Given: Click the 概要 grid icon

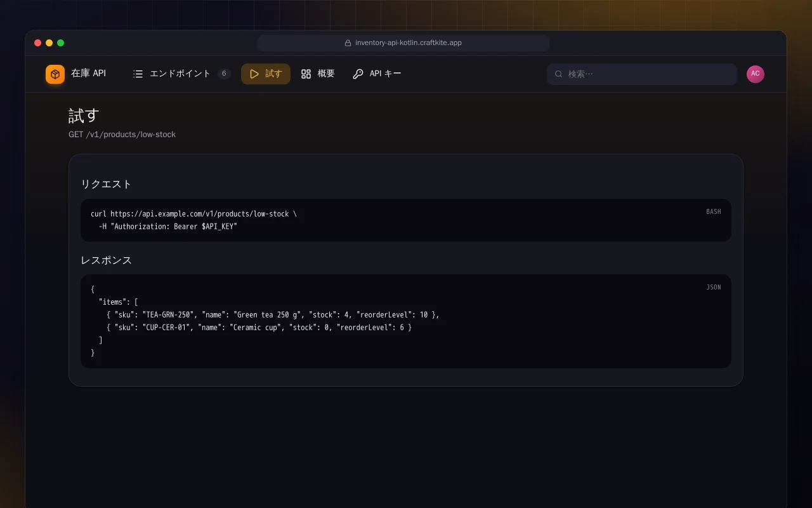Looking at the screenshot, I should point(306,74).
